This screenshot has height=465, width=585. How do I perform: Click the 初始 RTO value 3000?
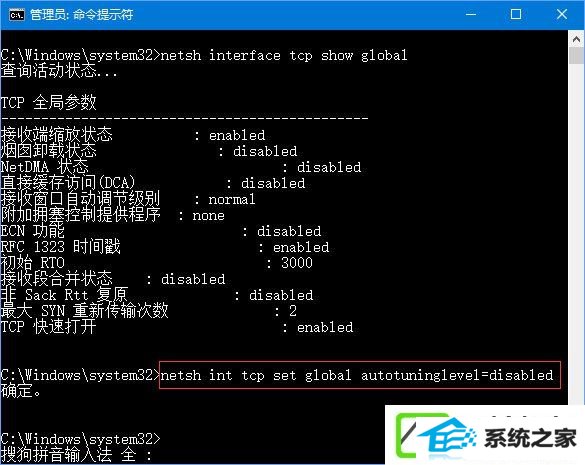point(297,263)
